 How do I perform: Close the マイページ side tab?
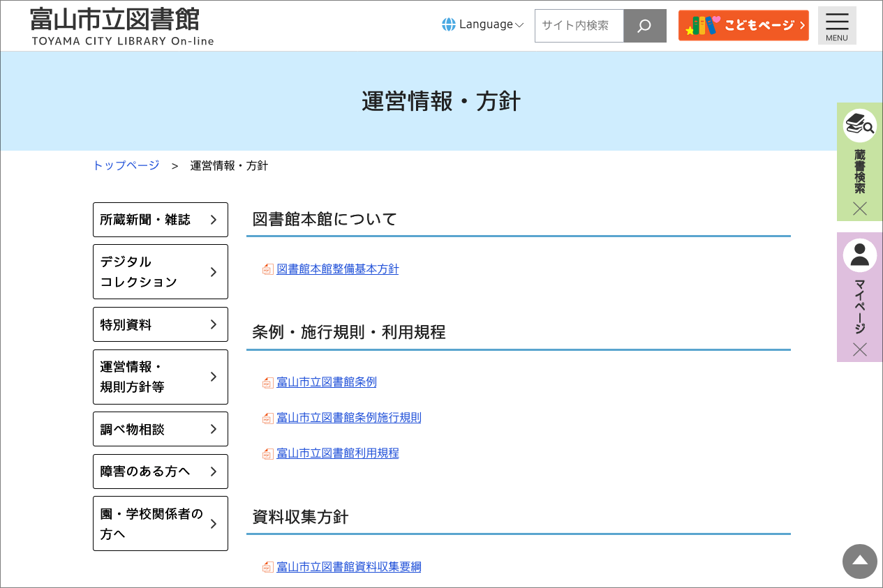pyautogui.click(x=859, y=349)
